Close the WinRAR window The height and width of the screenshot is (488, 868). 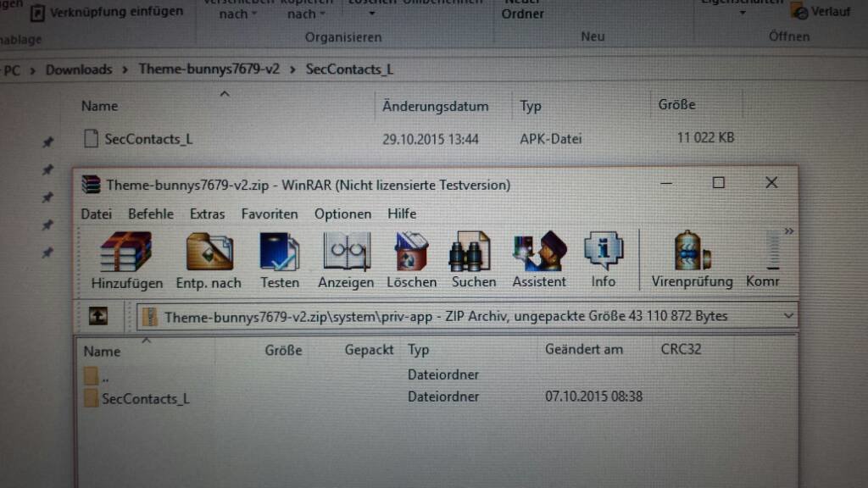771,183
